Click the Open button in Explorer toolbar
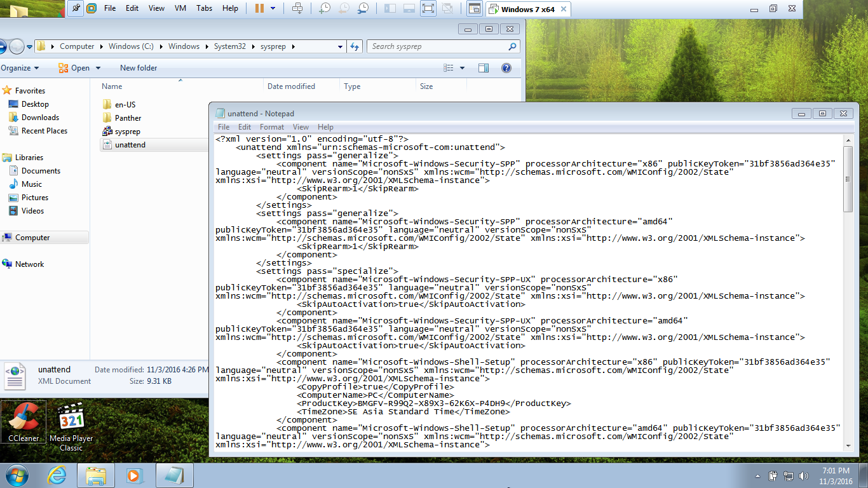The width and height of the screenshot is (868, 488). click(74, 68)
